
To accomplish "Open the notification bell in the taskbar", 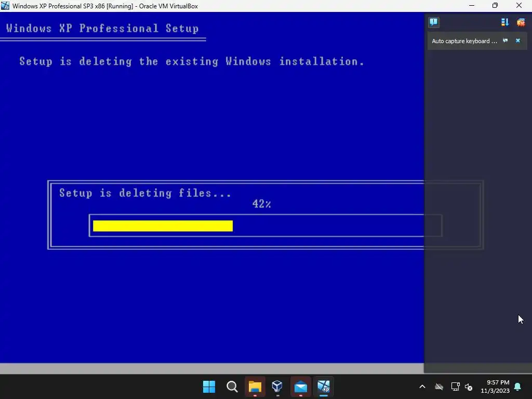I will click(x=518, y=387).
